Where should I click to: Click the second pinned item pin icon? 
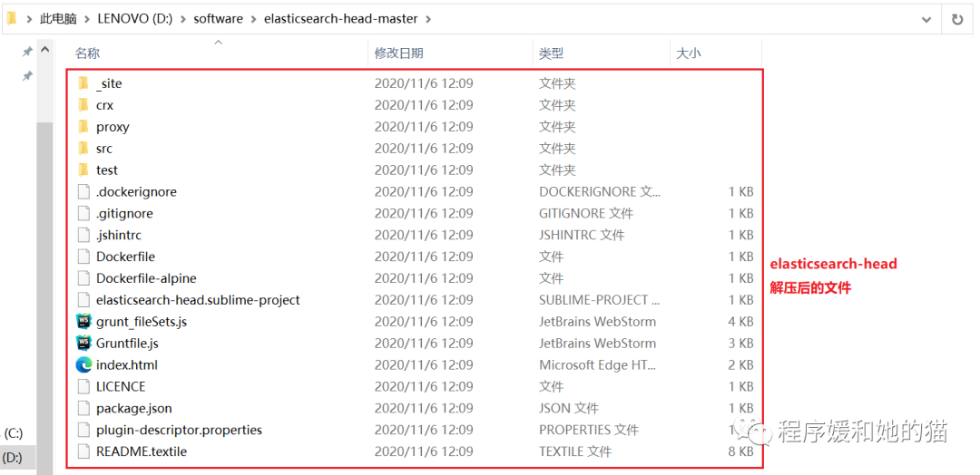coord(27,76)
